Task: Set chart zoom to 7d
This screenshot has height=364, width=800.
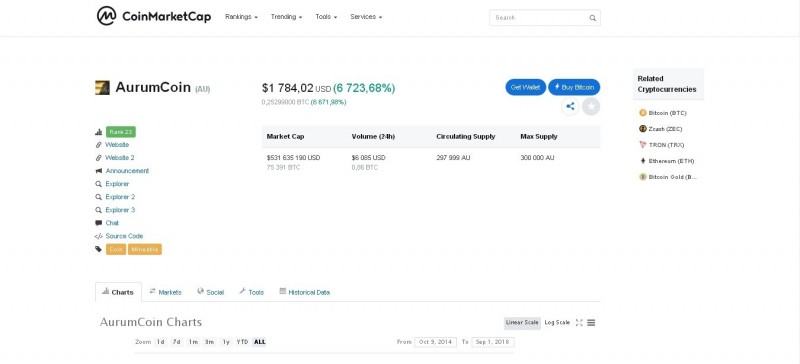Action: (x=177, y=342)
